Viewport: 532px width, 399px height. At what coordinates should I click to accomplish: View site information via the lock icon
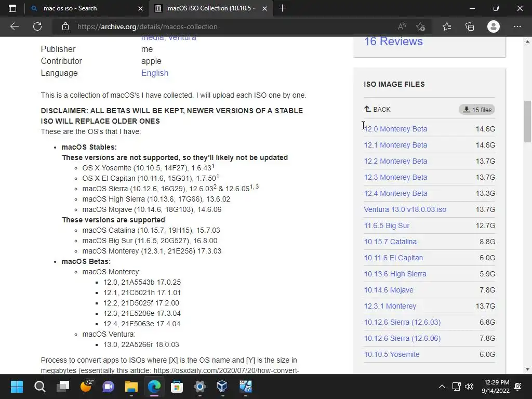click(x=65, y=26)
